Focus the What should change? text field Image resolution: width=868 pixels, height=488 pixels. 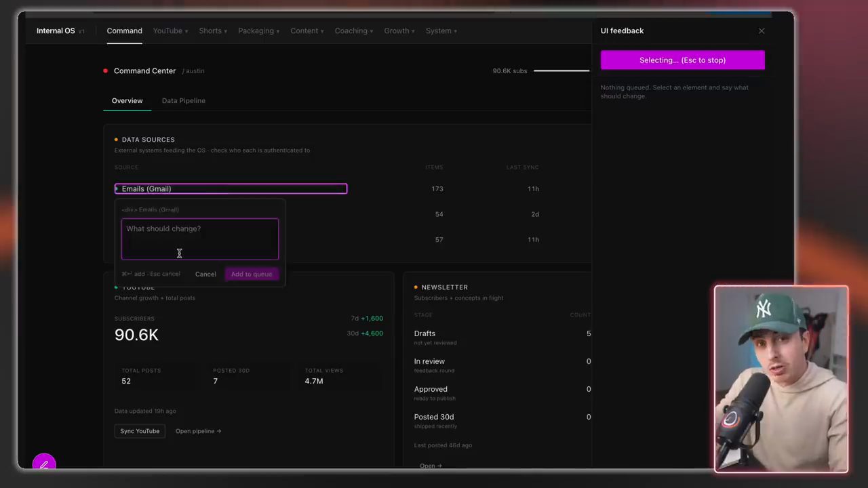[199, 239]
